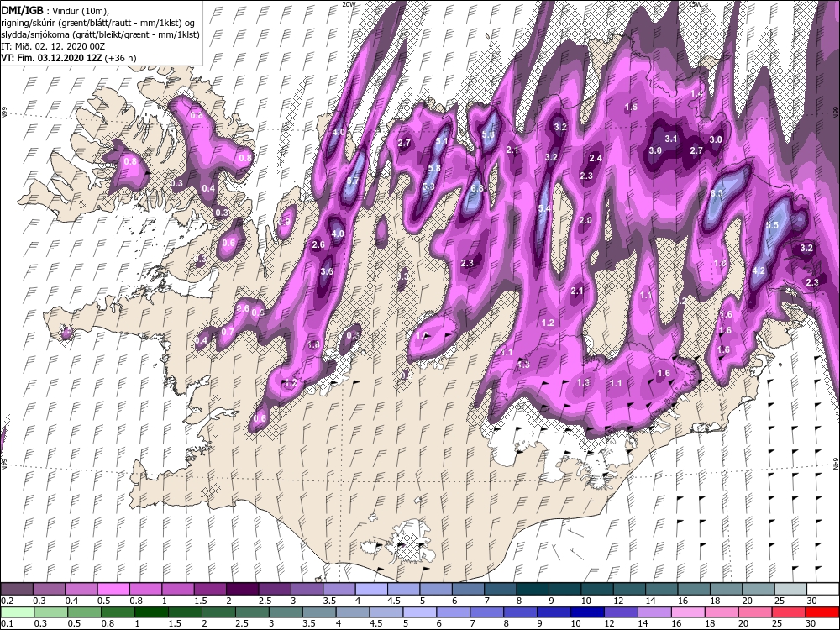Click the 5.8 precipitation value
The width and height of the screenshot is (840, 630).
click(x=434, y=168)
